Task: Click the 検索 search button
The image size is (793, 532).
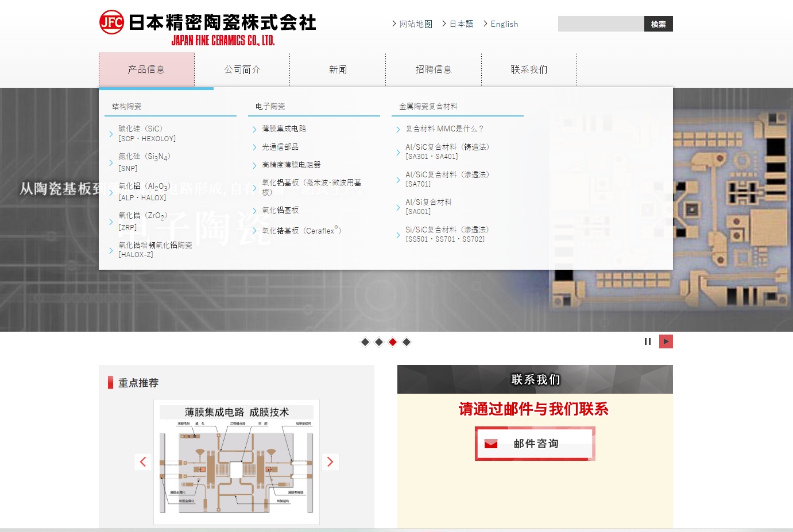Action: click(658, 24)
